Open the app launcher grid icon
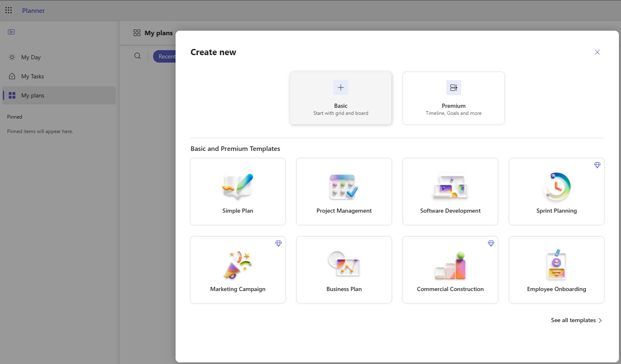The width and height of the screenshot is (621, 364). [x=8, y=10]
